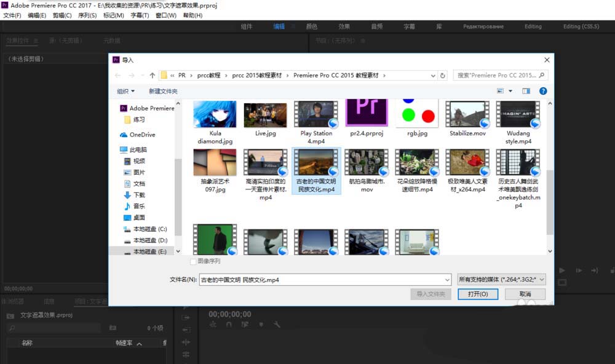Navigate up one folder level in Import dialog

click(x=153, y=74)
